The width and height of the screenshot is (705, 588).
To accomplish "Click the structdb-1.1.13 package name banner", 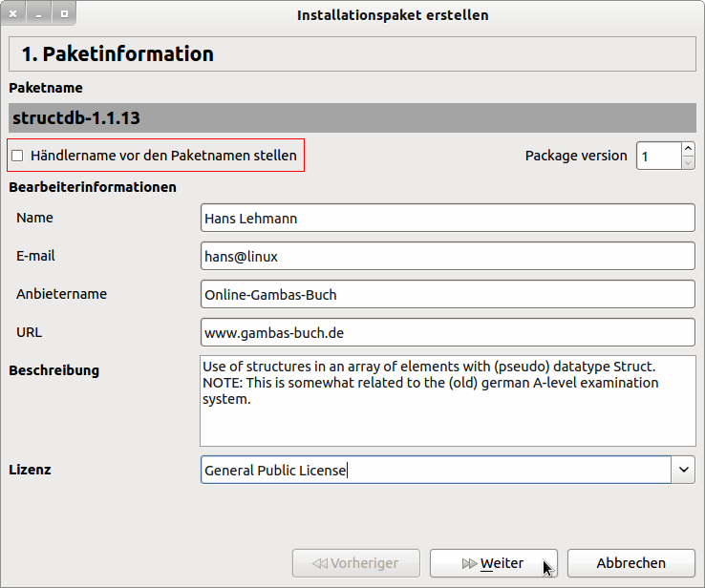I will click(352, 117).
